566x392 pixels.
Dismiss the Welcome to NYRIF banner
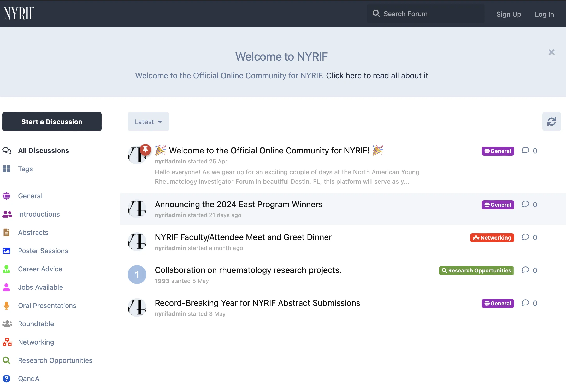coord(551,52)
